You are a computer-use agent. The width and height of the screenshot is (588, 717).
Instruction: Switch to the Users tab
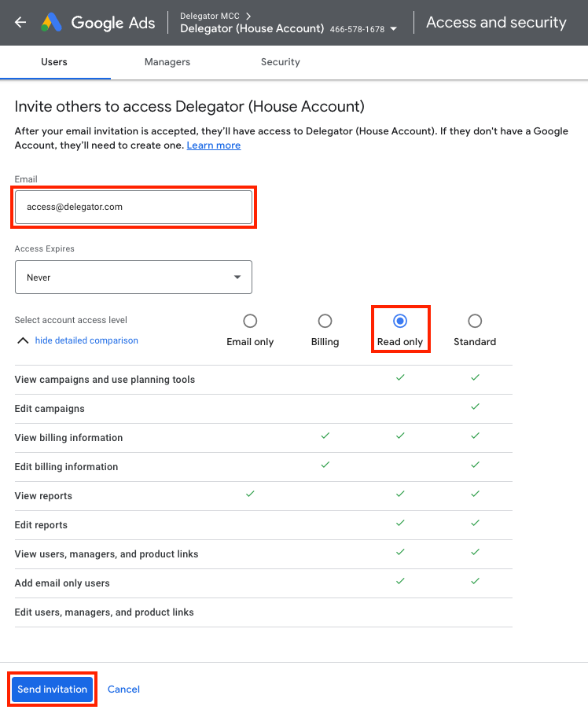tap(54, 62)
